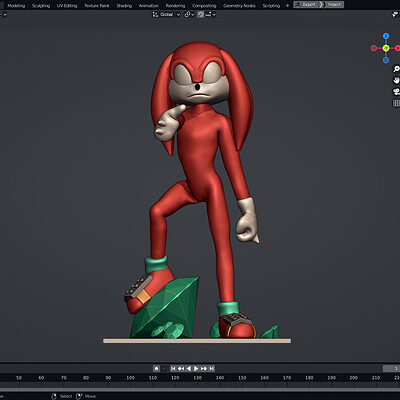Viewport: 400px width, 400px height.
Task: Jump to the end frame of the timeline
Action: (x=211, y=368)
